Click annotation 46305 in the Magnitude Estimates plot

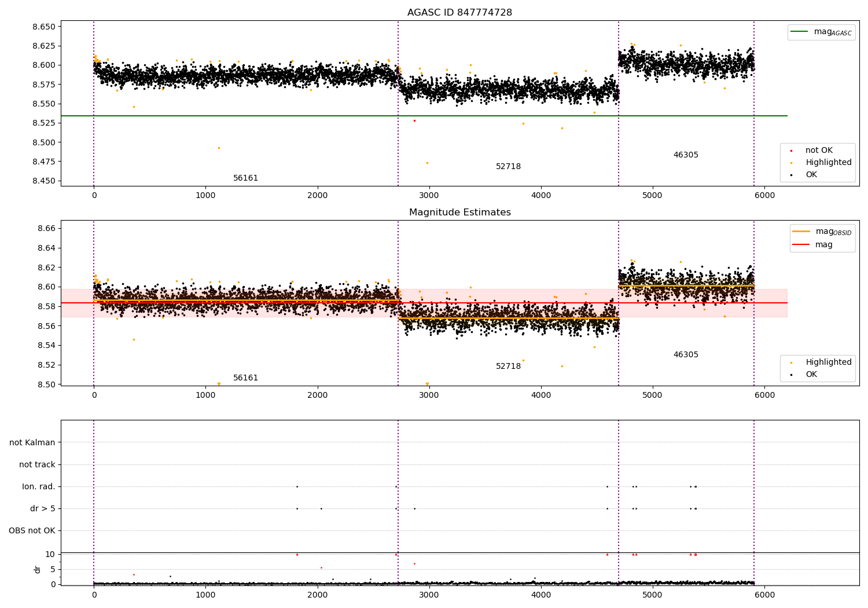(686, 355)
